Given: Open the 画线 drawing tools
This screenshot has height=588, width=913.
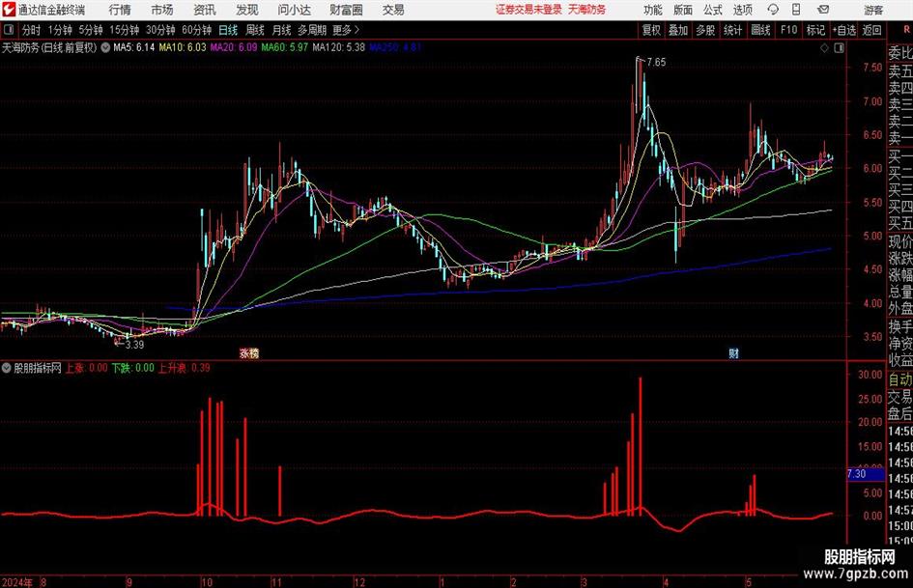Looking at the screenshot, I should (760, 30).
